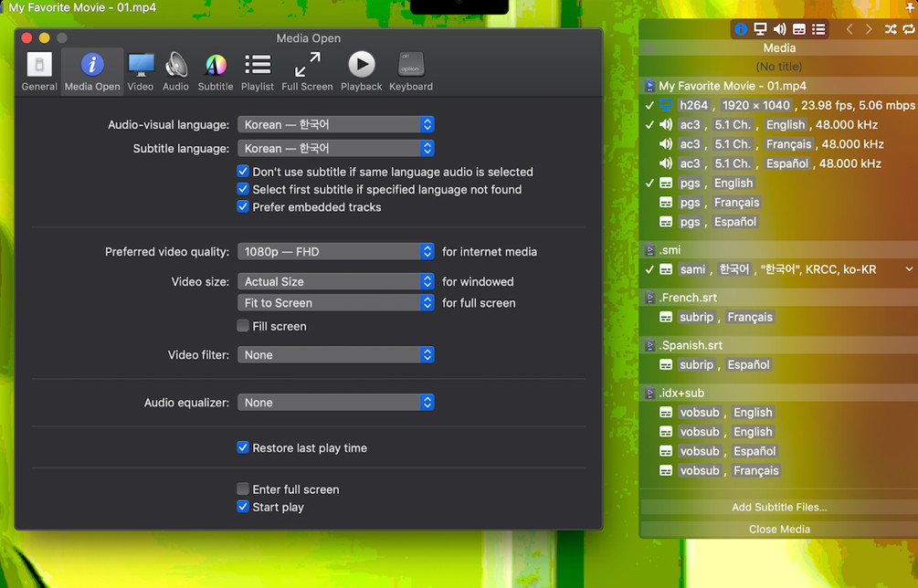Select the subrip Français subtitle
This screenshot has width=918, height=588.
click(778, 317)
